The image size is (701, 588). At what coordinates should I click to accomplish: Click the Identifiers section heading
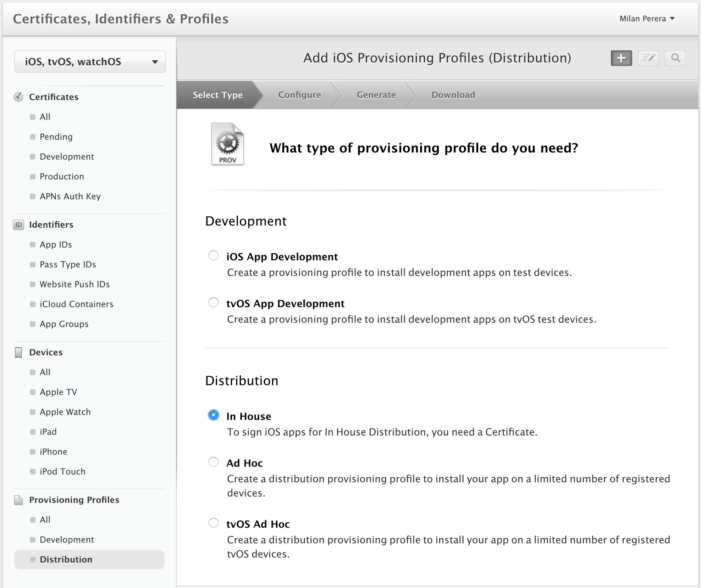coord(51,224)
